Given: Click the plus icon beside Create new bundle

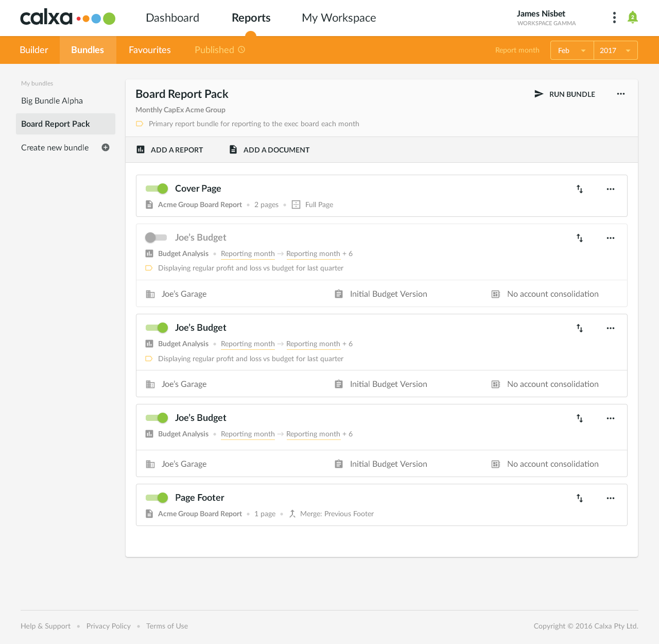Looking at the screenshot, I should 106,147.
